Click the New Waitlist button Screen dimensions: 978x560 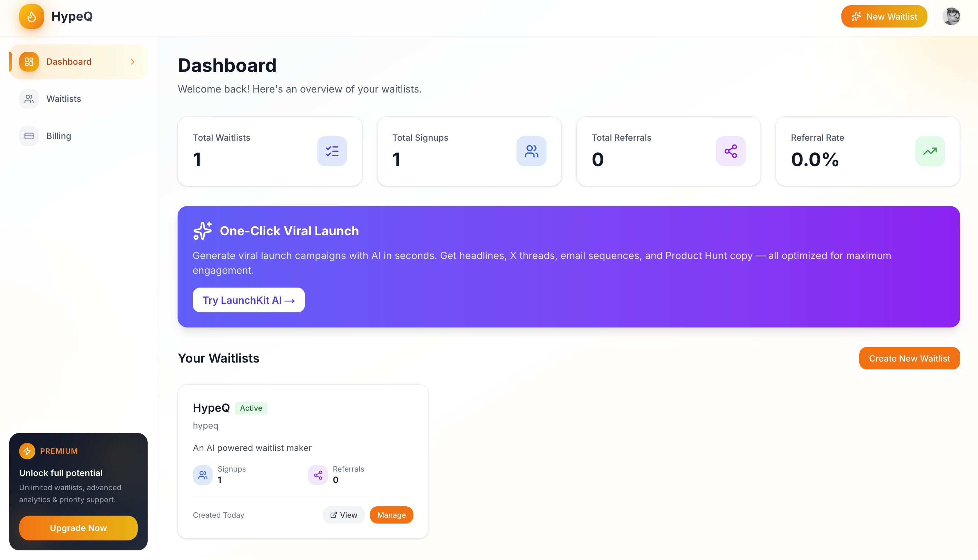884,17
